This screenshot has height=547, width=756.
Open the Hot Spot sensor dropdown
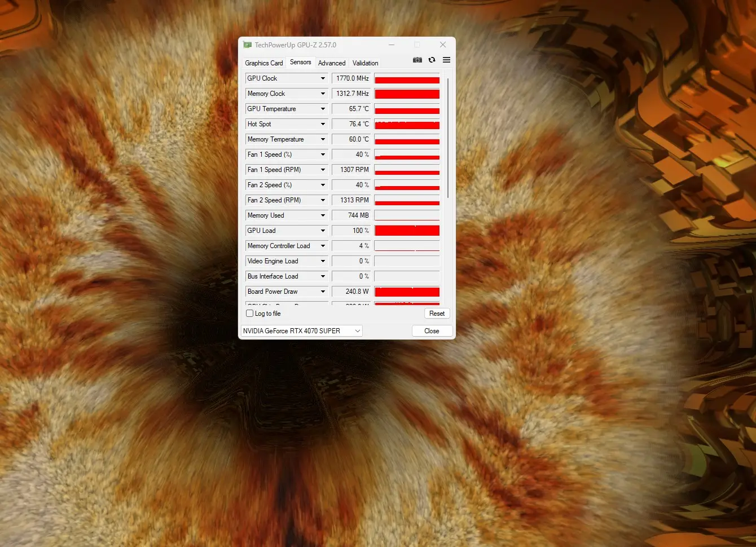point(323,124)
